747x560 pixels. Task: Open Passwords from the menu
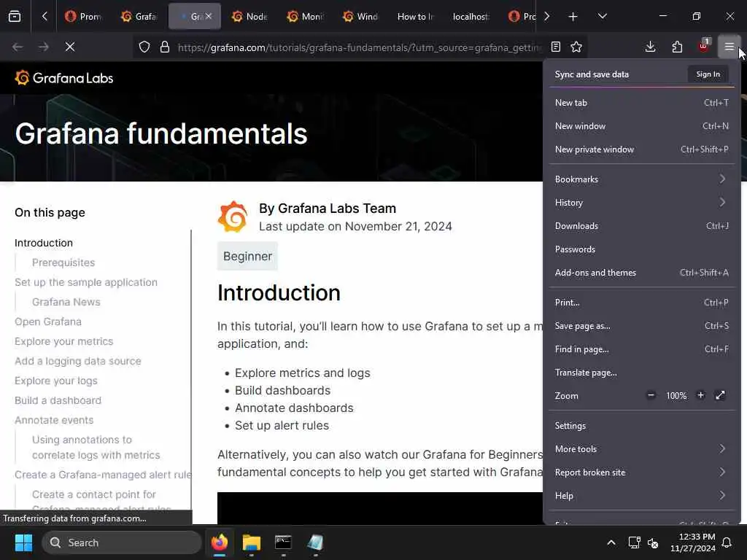(642, 249)
